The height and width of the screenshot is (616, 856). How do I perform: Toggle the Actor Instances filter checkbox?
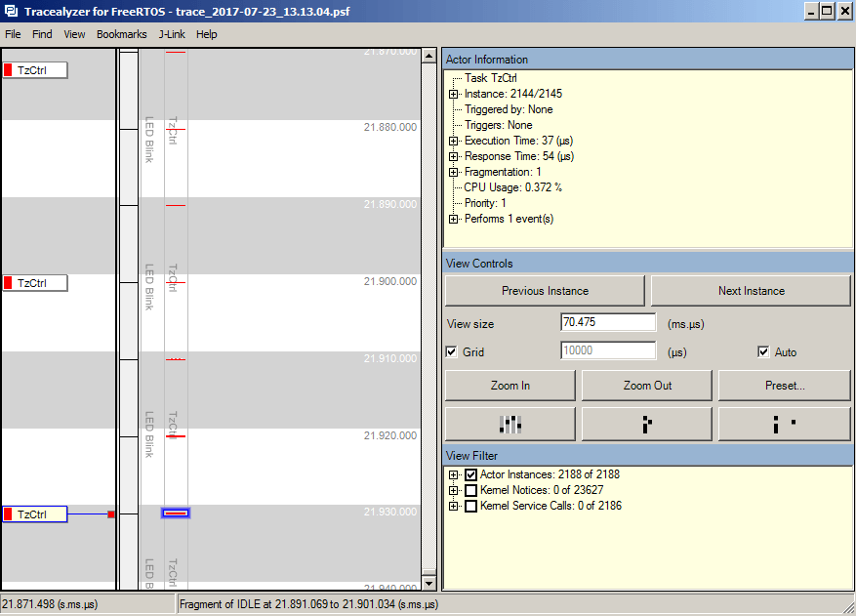pyautogui.click(x=470, y=474)
